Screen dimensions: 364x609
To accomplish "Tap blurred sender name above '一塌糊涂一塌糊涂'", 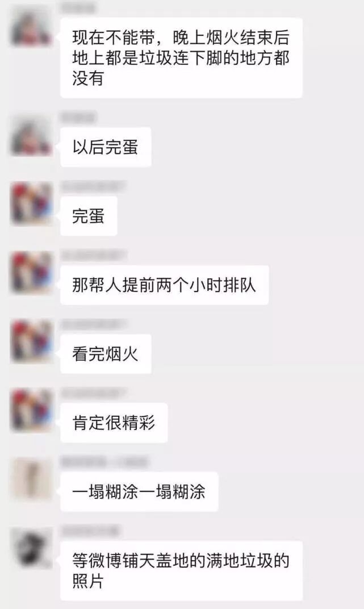I will point(105,462).
